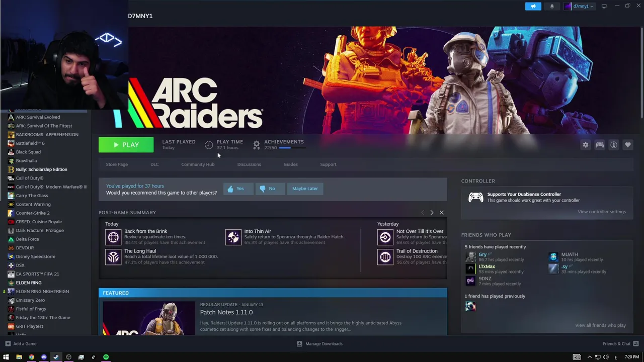Open The Long Haul achievement icon
Screen dimensions: 644x362
coord(113,257)
